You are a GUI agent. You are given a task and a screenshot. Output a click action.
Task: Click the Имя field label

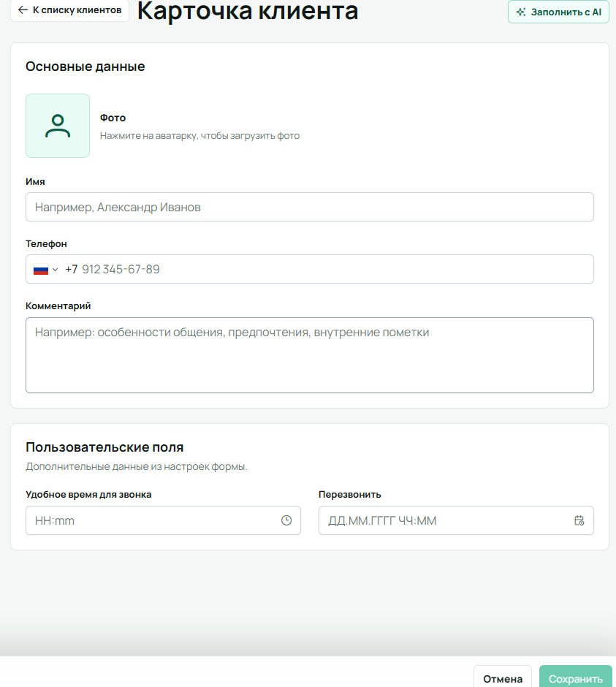tap(35, 181)
